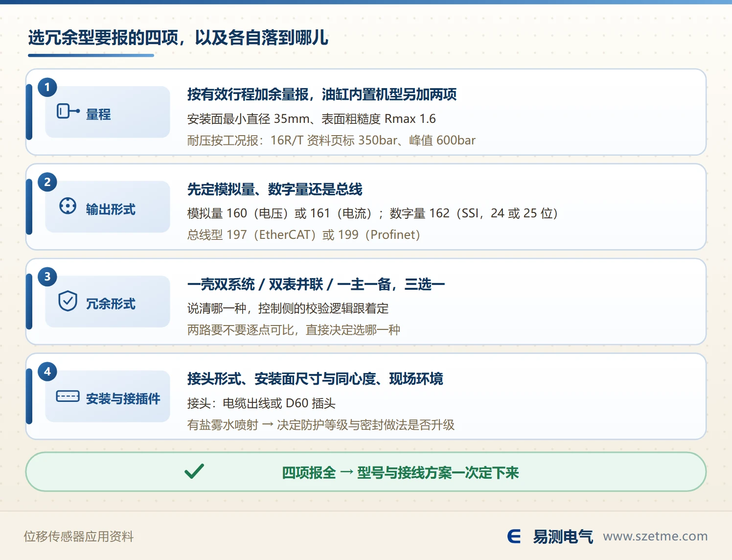Click the banner text 四项报全 → 型号与接线方案一次定下来

pyautogui.click(x=400, y=473)
